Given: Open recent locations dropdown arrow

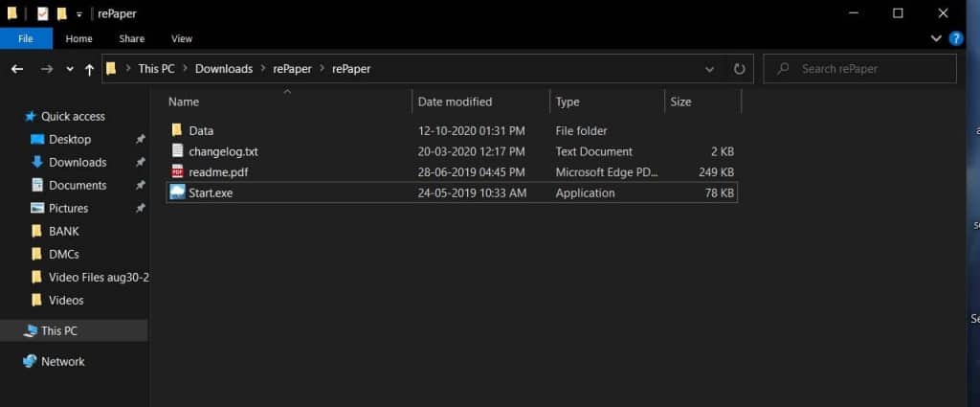Looking at the screenshot, I should pyautogui.click(x=69, y=69).
